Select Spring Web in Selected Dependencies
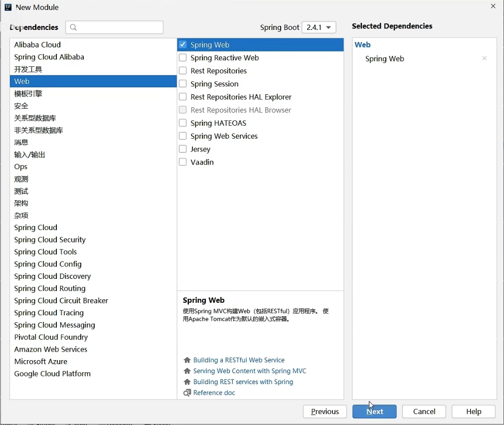 click(x=384, y=58)
